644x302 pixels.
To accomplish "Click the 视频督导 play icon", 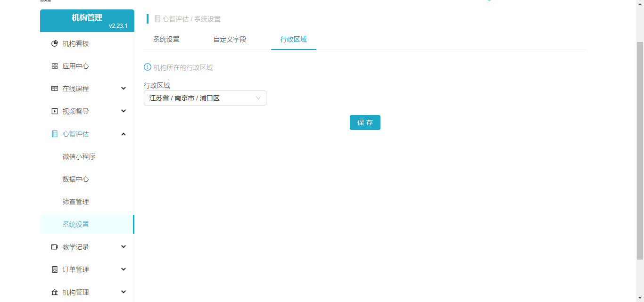I will click(x=55, y=111).
